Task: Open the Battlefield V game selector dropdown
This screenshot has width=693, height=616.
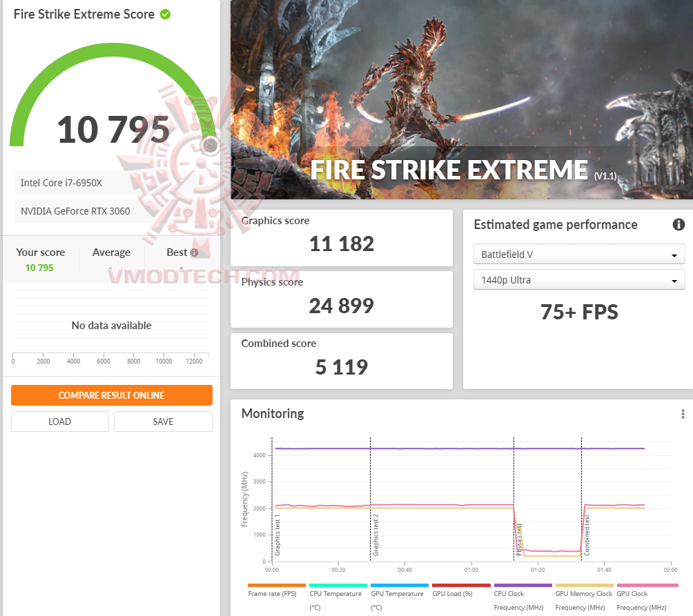Action: click(x=578, y=255)
